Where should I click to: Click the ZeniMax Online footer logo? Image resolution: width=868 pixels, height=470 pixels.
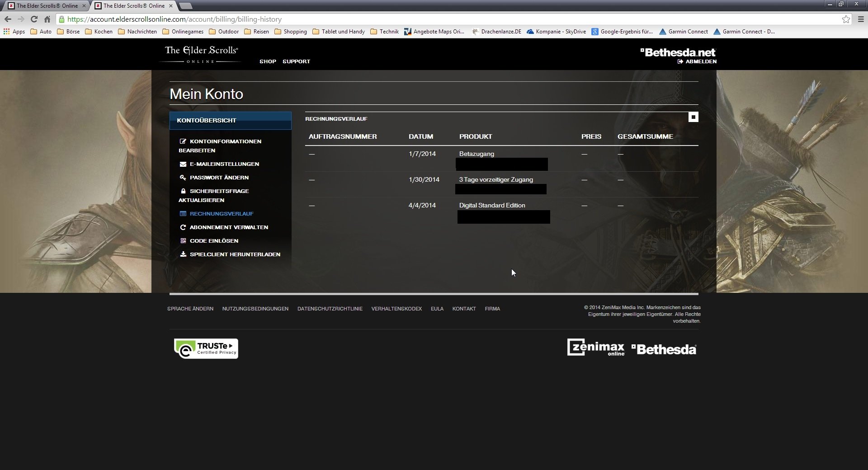click(x=596, y=348)
